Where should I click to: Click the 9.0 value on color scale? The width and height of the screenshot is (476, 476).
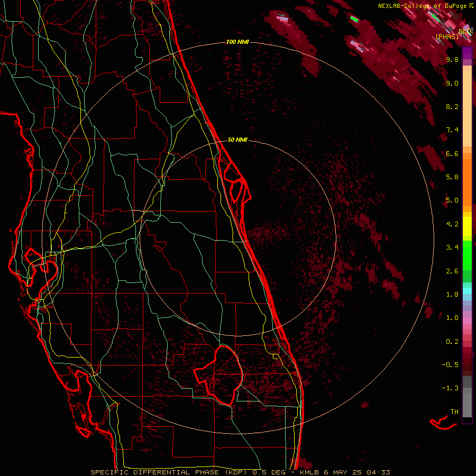[452, 83]
